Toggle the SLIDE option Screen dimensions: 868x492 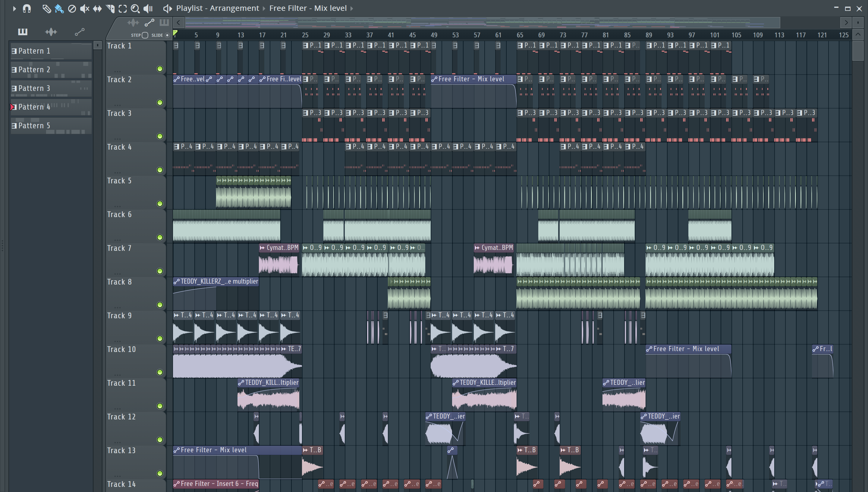click(x=167, y=35)
